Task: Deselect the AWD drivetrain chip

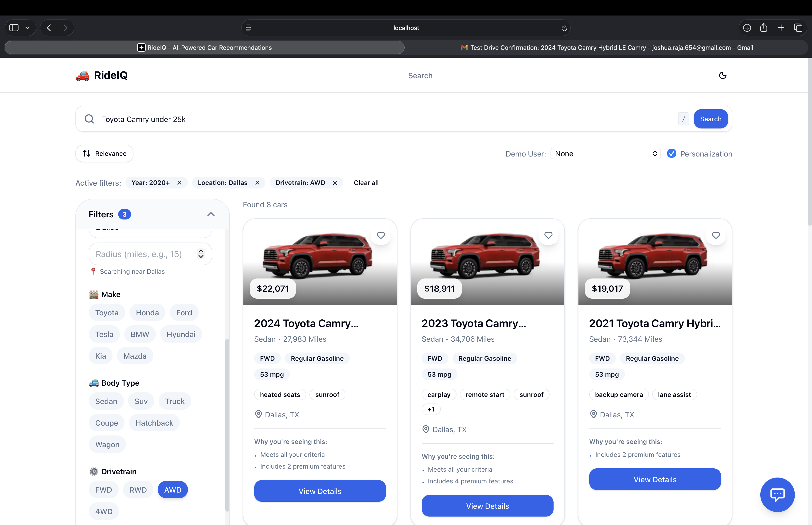Action: click(172, 490)
